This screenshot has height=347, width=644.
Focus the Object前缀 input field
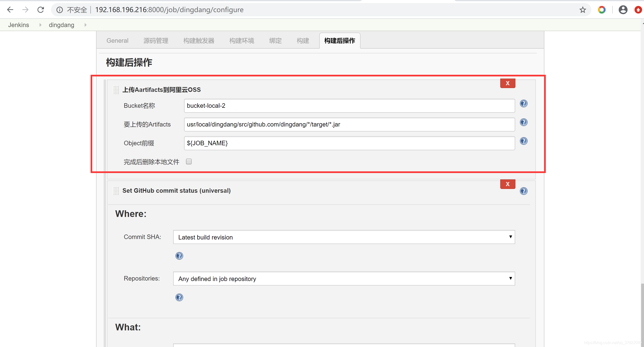pos(349,143)
